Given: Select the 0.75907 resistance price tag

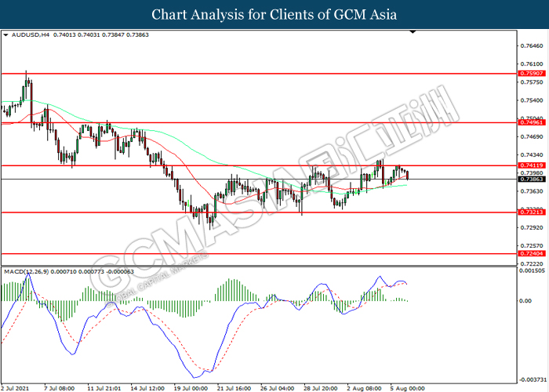Looking at the screenshot, I should click(531, 73).
